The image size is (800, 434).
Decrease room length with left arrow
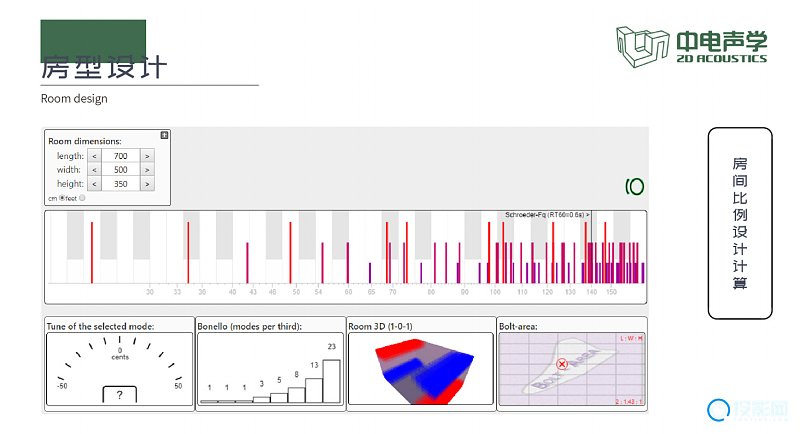(95, 156)
